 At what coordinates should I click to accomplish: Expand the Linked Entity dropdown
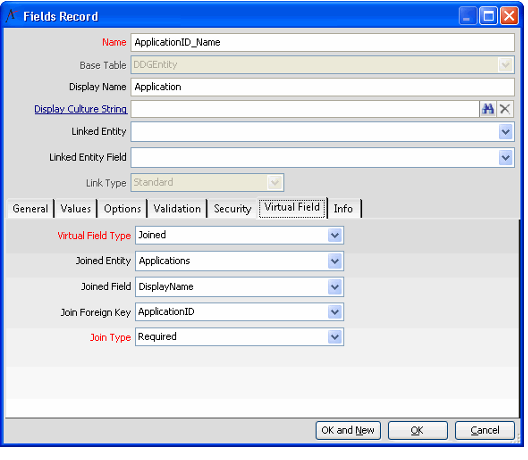(x=505, y=132)
